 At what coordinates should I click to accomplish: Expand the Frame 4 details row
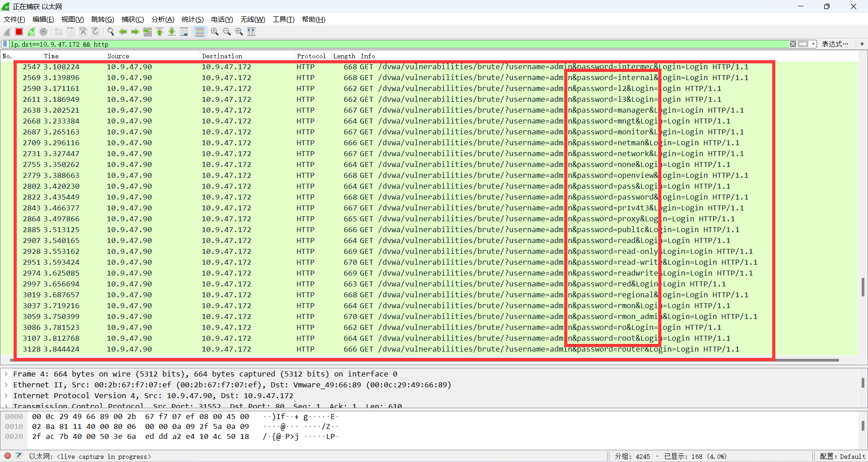pyautogui.click(x=6, y=374)
